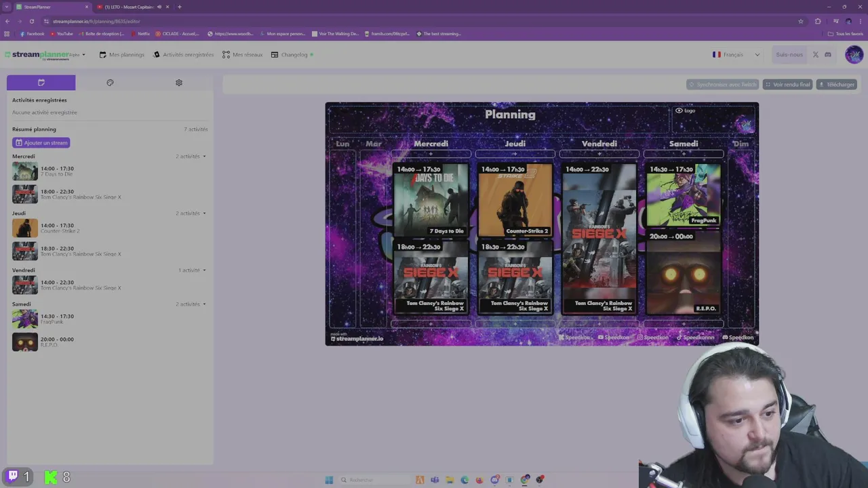Click the R.E.P.O. card on canvas
The image size is (868, 488).
point(684,273)
